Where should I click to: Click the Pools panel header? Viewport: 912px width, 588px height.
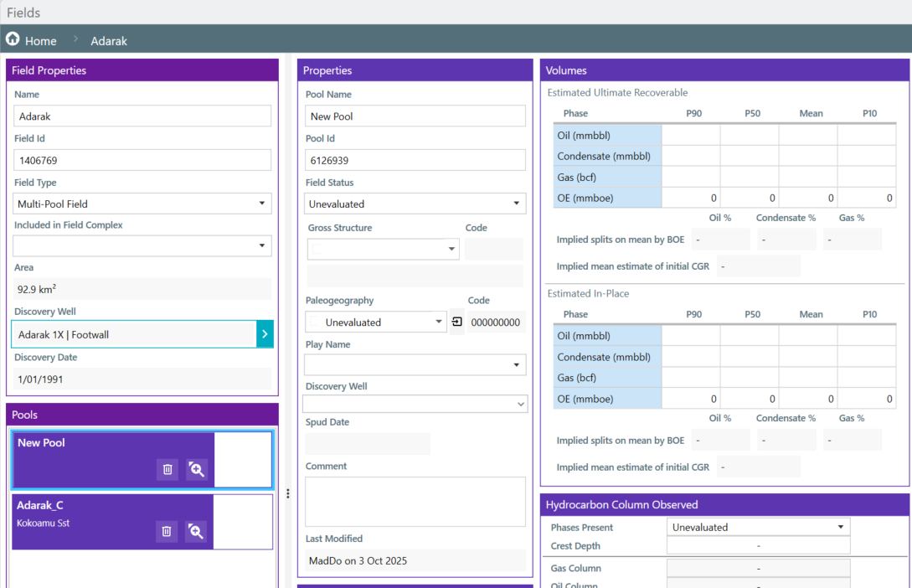click(142, 414)
